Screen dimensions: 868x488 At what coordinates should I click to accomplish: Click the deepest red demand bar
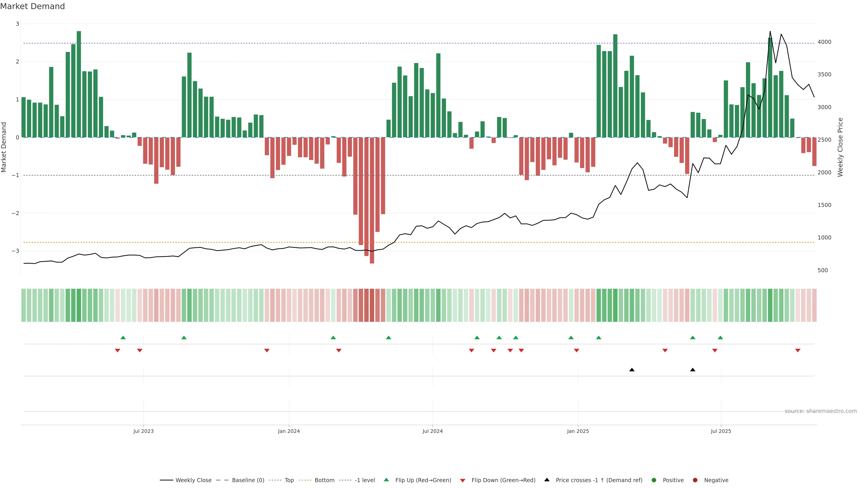(x=372, y=202)
